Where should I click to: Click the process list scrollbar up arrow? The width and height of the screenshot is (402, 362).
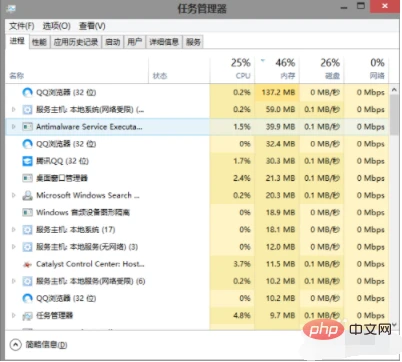coord(394,89)
